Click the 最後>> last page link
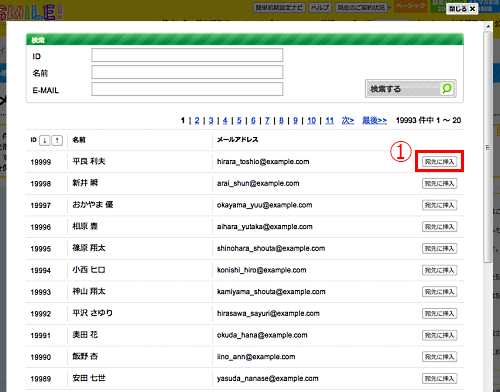Viewport: 500px width, 392px height. point(375,120)
